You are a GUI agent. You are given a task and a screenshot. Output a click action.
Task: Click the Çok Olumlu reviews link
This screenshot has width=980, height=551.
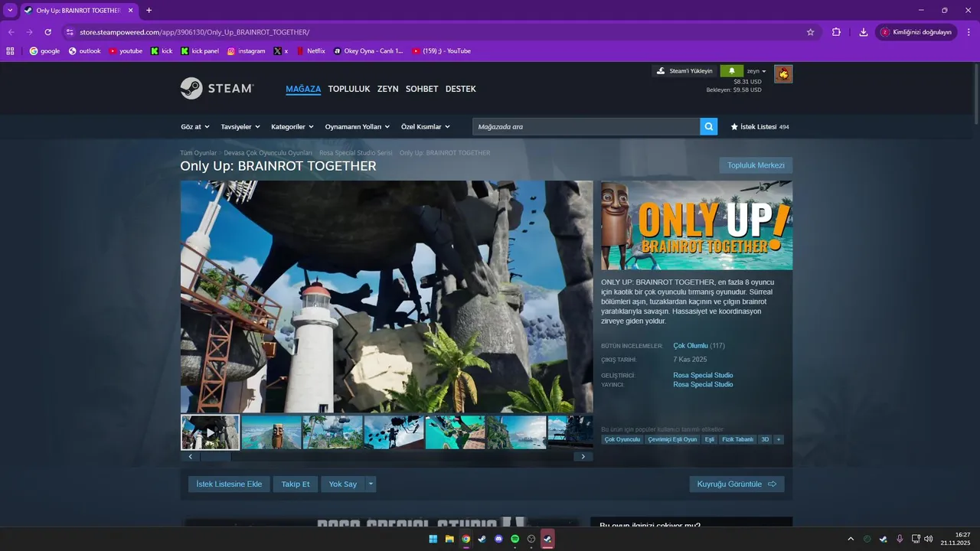pyautogui.click(x=691, y=346)
